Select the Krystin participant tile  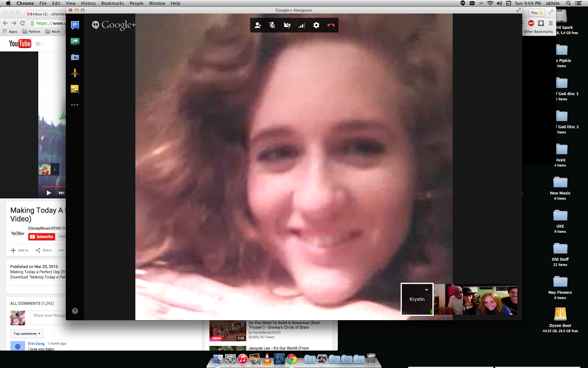(417, 299)
